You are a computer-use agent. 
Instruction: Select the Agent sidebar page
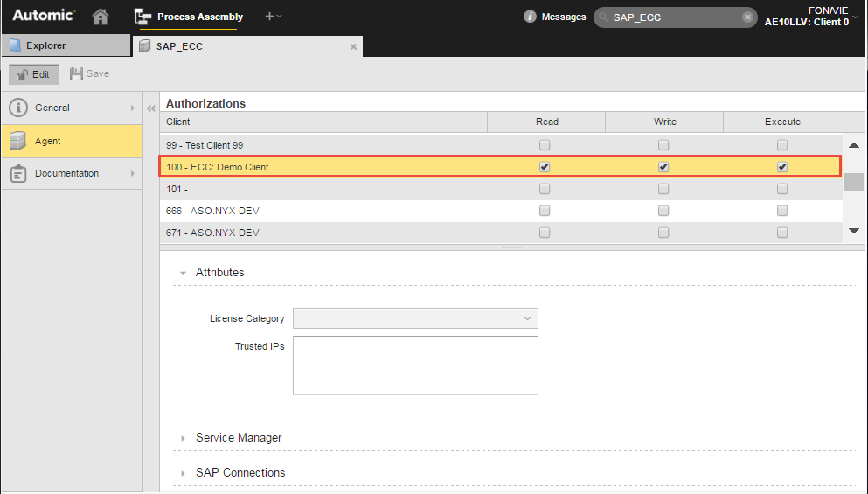pyautogui.click(x=72, y=141)
